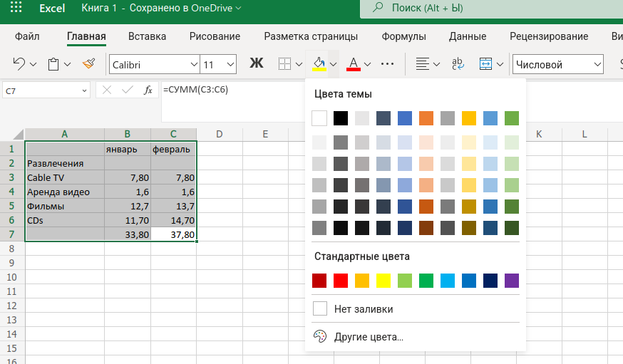This screenshot has height=364, width=623.
Task: Click the Paste clipboard icon
Action: point(53,64)
